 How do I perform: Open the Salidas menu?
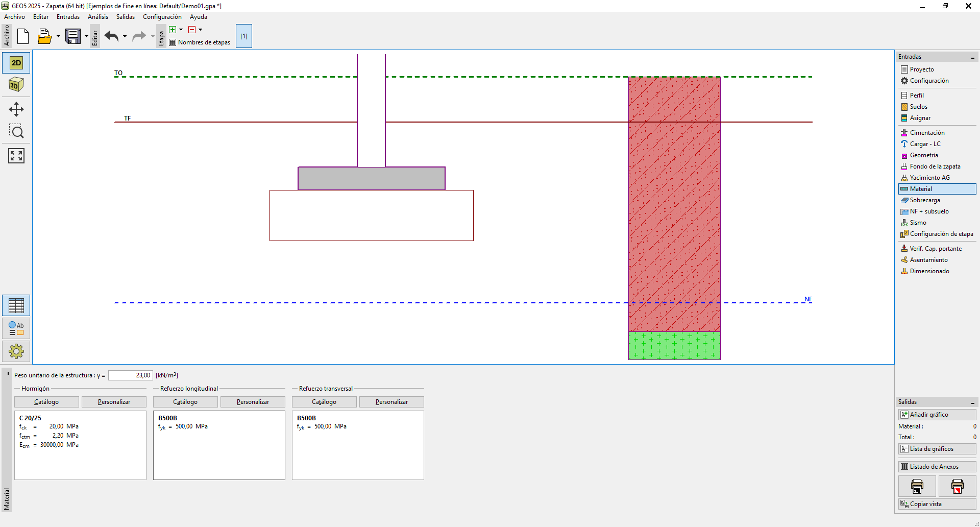point(125,17)
